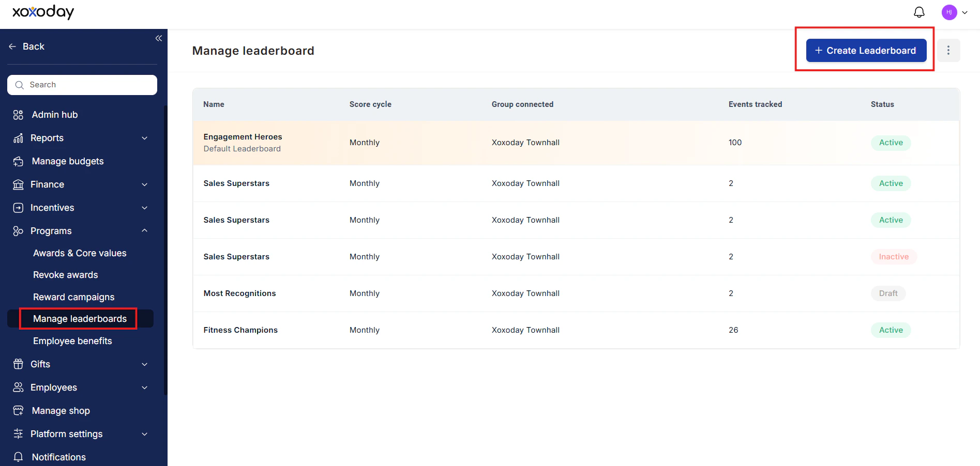The image size is (980, 466).
Task: Click the Score cycle column header
Action: point(370,104)
